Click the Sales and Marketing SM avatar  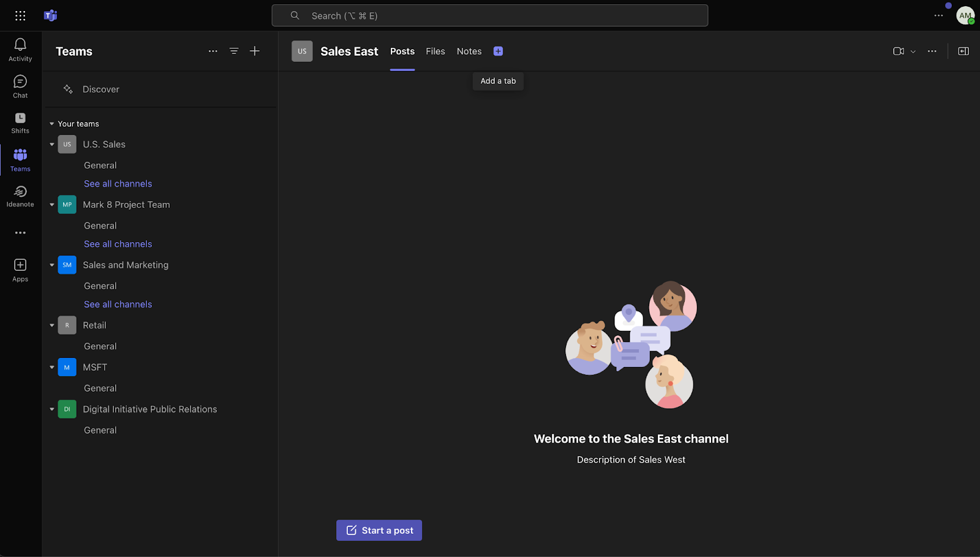pos(67,265)
